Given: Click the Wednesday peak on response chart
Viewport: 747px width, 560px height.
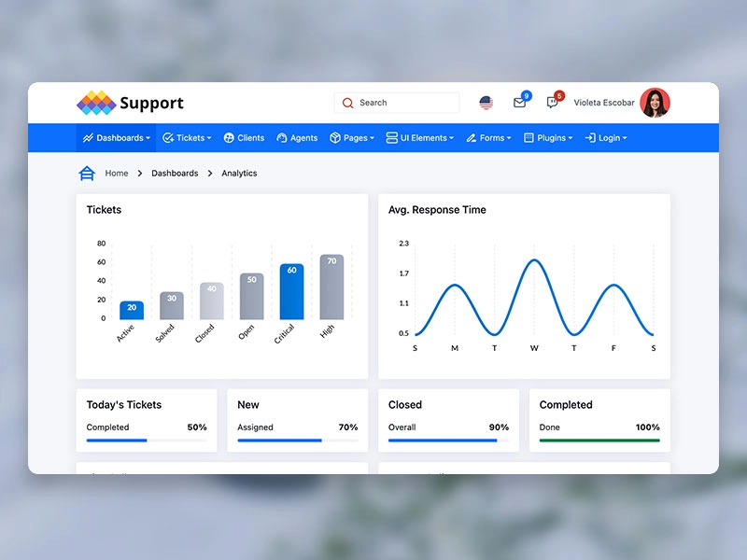Looking at the screenshot, I should click(534, 260).
